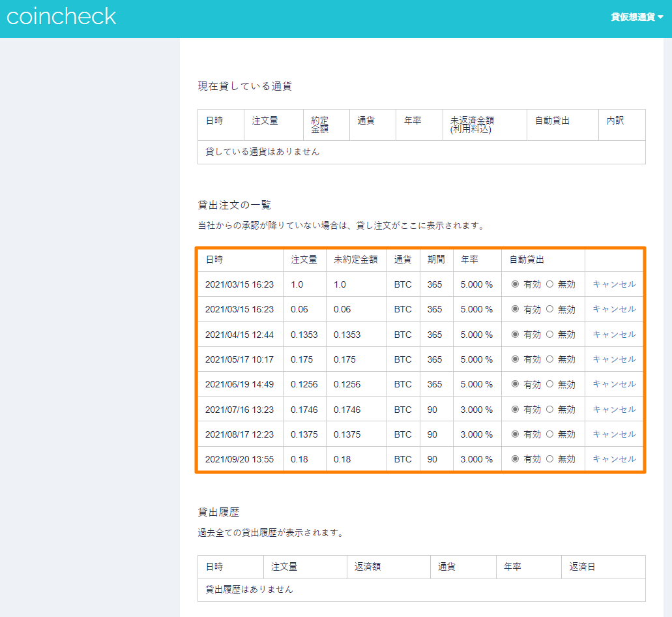Select 無効 for the 0.1256 BTC order
This screenshot has height=617, width=672.
[550, 384]
